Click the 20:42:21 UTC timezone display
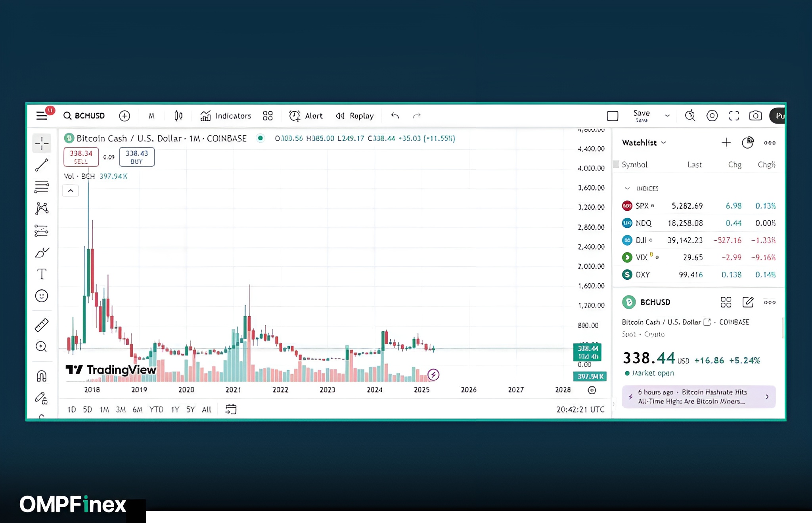 [x=580, y=409]
